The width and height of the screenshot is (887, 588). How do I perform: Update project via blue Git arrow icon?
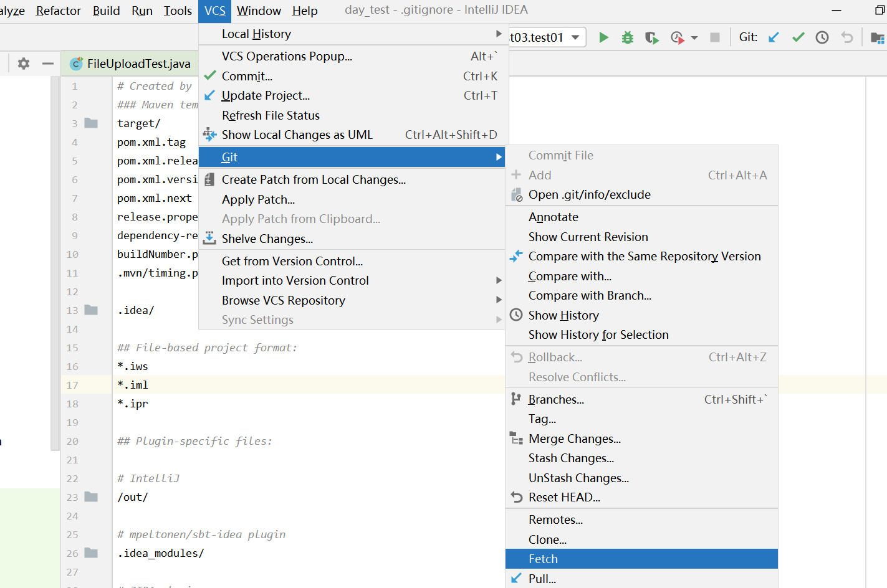(774, 37)
